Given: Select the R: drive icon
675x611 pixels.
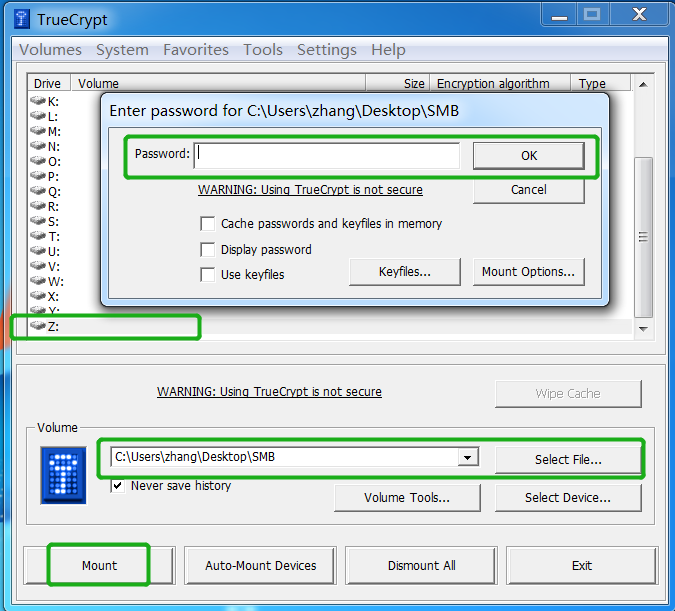Looking at the screenshot, I should pos(38,206).
